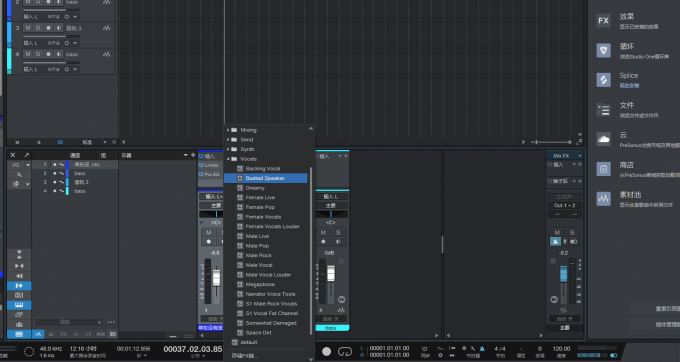Expand the Synth presets folder
The height and width of the screenshot is (362, 680).
[x=228, y=149]
